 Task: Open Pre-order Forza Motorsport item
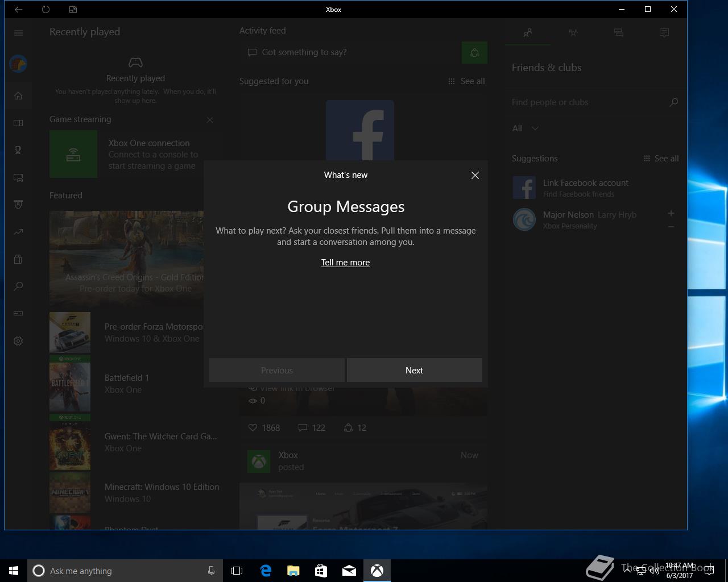(126, 332)
